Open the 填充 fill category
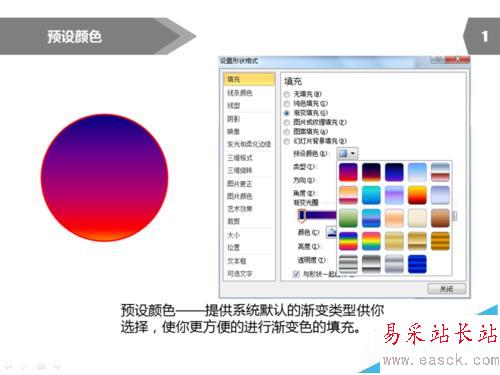Viewport: 500px width, 375px height. tap(249, 79)
